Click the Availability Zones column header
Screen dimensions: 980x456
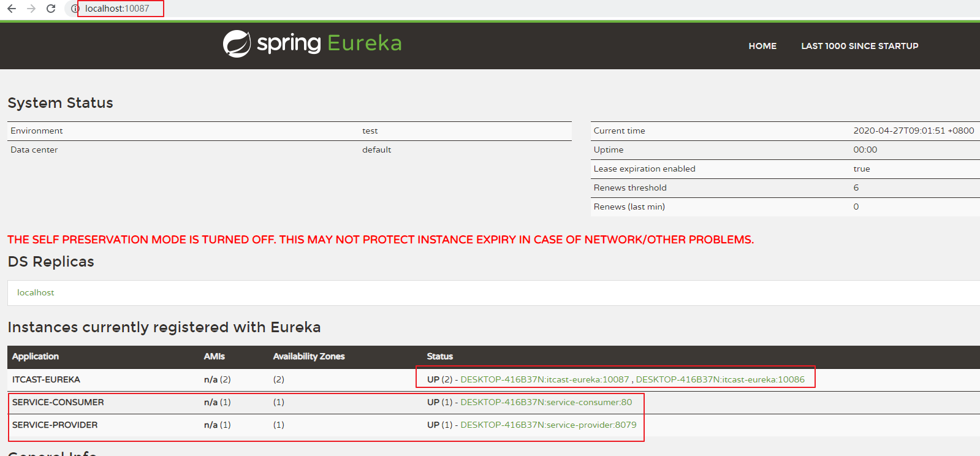[x=309, y=357]
